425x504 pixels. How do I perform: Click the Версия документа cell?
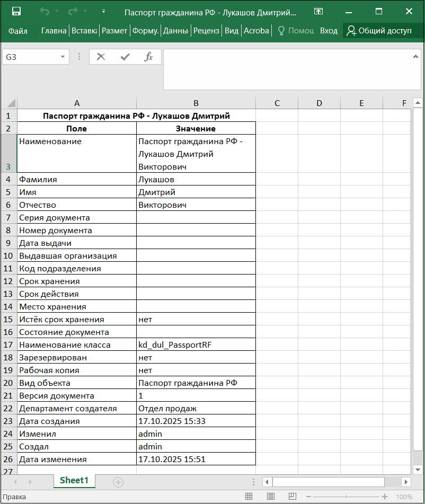[x=77, y=396]
